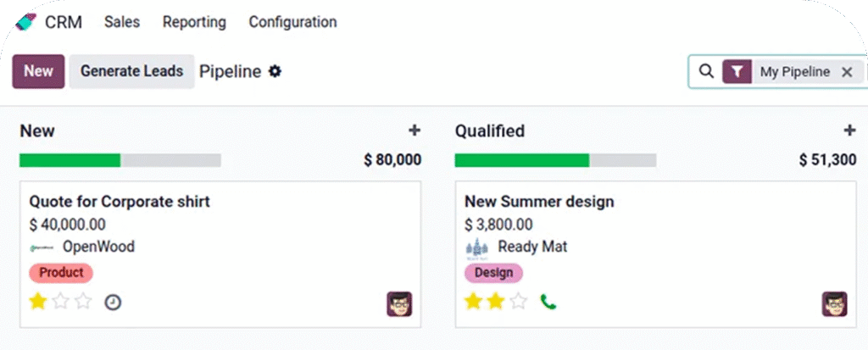This screenshot has width=868, height=350.
Task: Click salesperson avatar on Corporate shirt card
Action: (399, 304)
